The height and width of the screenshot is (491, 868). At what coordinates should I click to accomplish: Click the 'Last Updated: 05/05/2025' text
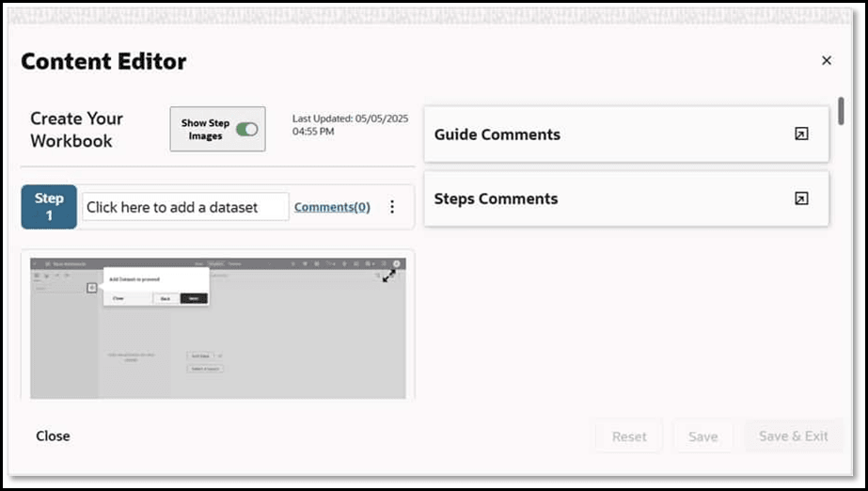[x=351, y=119]
